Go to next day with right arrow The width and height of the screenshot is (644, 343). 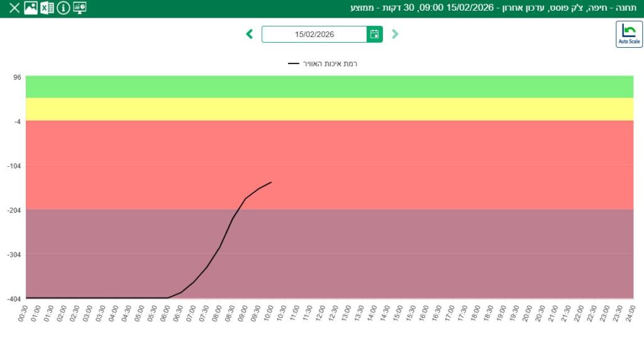click(395, 34)
